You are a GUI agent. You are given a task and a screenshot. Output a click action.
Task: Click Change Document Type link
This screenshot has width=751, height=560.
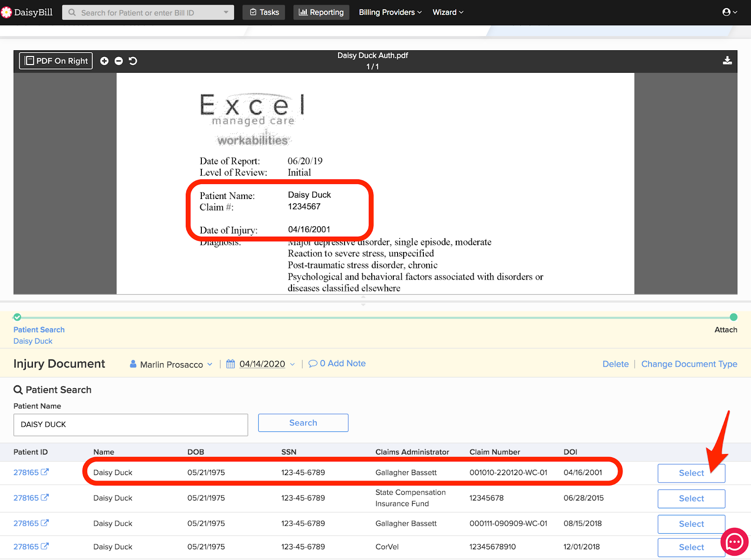pos(689,364)
